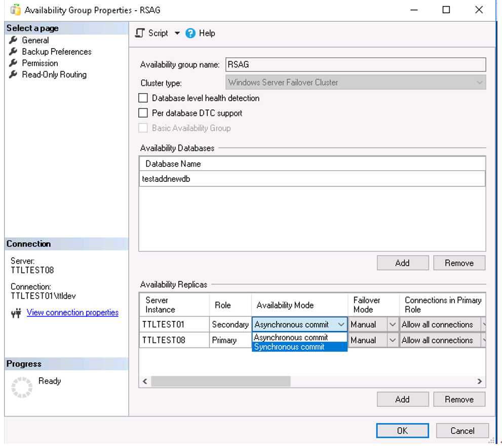Click the wrench icon beside Read-Only Routing
Image resolution: width=502 pixels, height=448 pixels.
pyautogui.click(x=13, y=74)
